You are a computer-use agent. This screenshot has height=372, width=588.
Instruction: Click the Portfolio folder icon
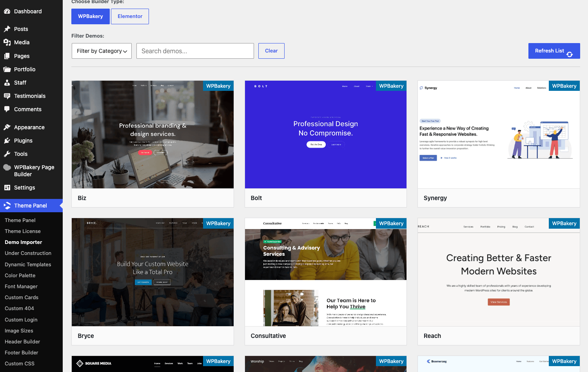tap(7, 69)
